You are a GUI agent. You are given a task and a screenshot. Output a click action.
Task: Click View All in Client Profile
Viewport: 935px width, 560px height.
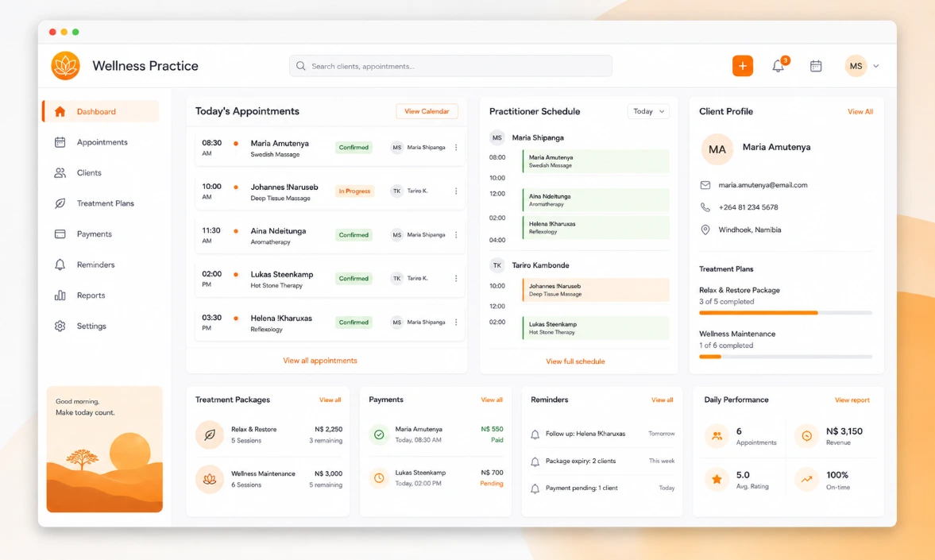[x=860, y=111]
